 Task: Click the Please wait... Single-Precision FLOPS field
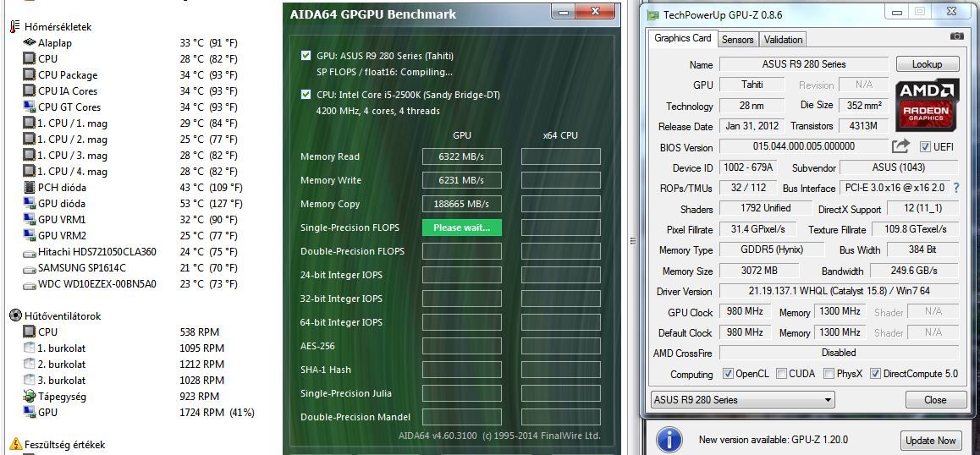click(462, 227)
